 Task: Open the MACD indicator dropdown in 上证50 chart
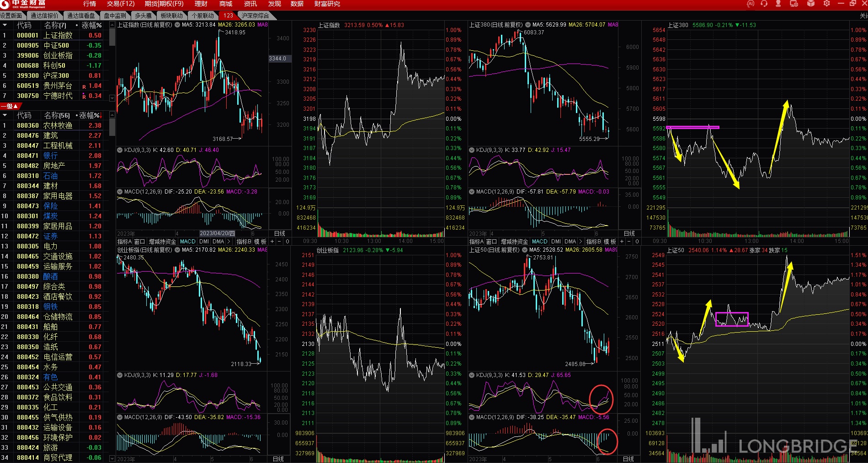pos(472,417)
